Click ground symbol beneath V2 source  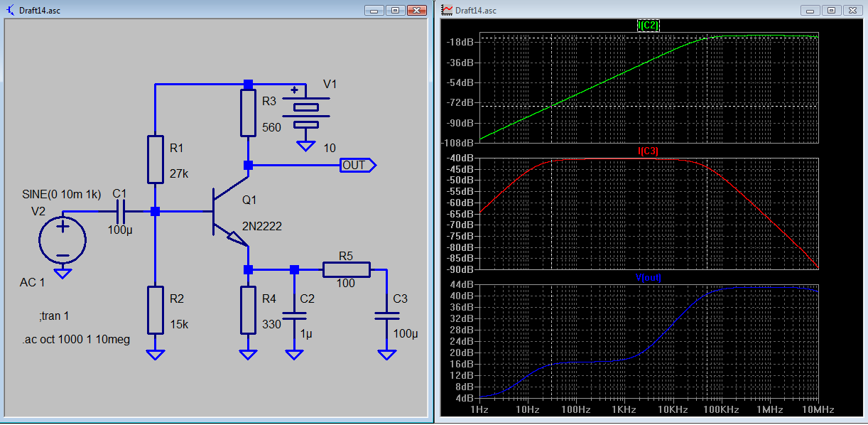coord(63,274)
